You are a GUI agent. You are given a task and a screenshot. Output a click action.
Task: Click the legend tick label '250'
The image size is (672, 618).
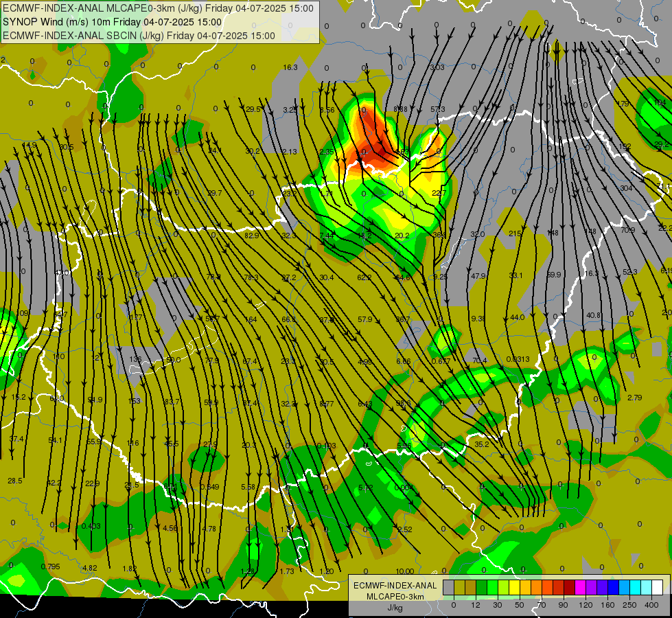[x=629, y=605]
